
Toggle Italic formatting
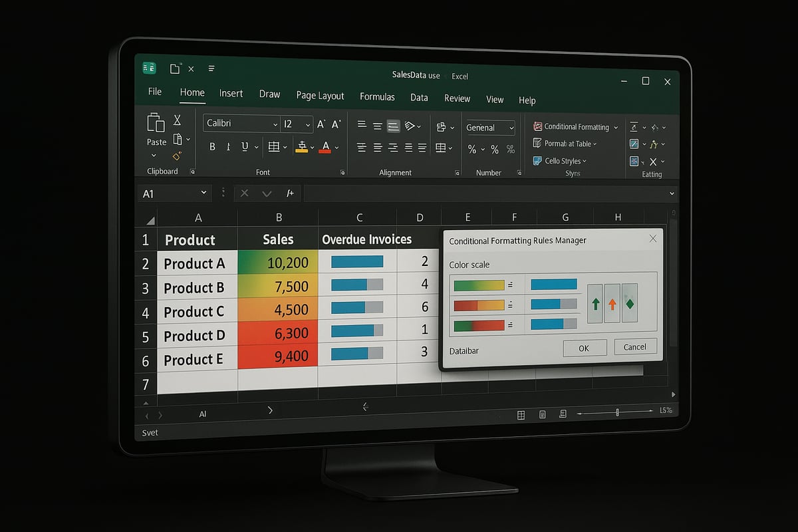point(228,146)
